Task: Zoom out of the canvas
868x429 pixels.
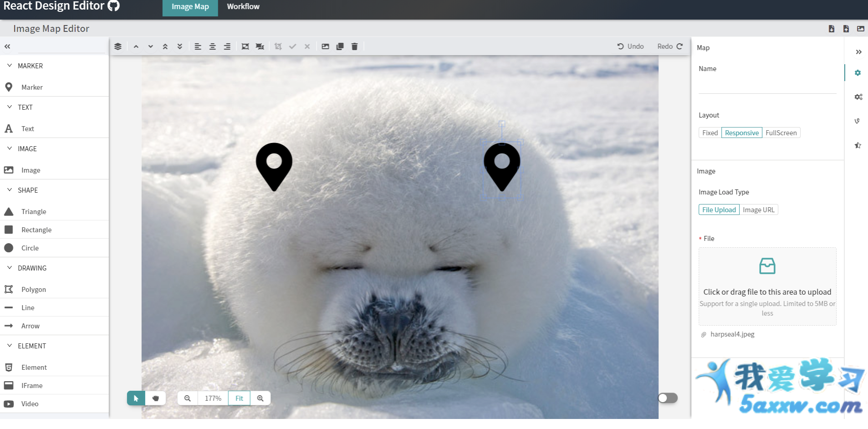Action: coord(187,398)
